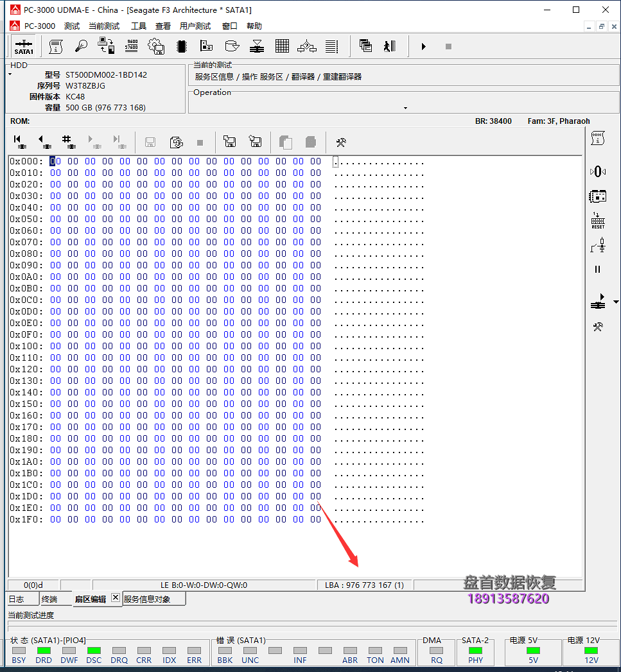The width and height of the screenshot is (621, 672).
Task: Expand the HDD panel small arrow
Action: pos(10,74)
